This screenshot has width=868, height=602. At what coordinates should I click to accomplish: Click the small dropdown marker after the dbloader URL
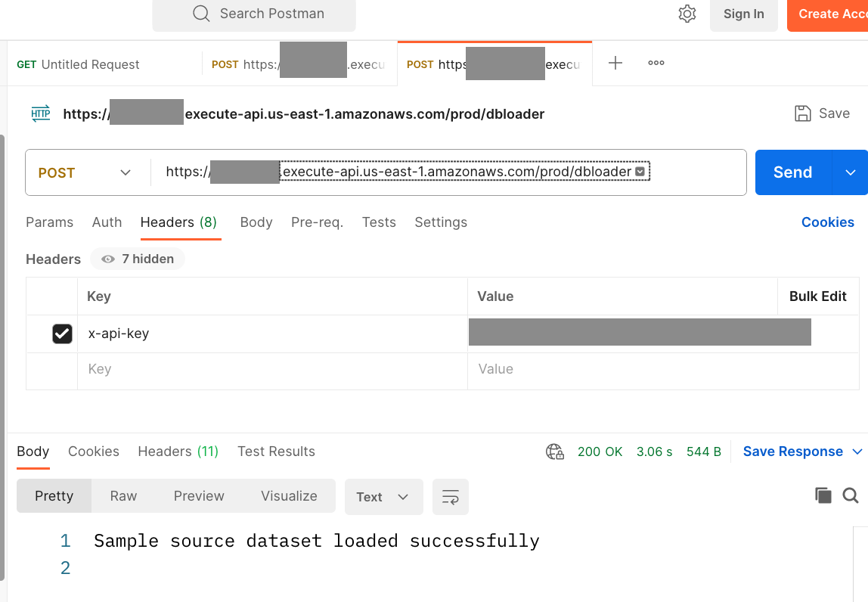pyautogui.click(x=640, y=172)
